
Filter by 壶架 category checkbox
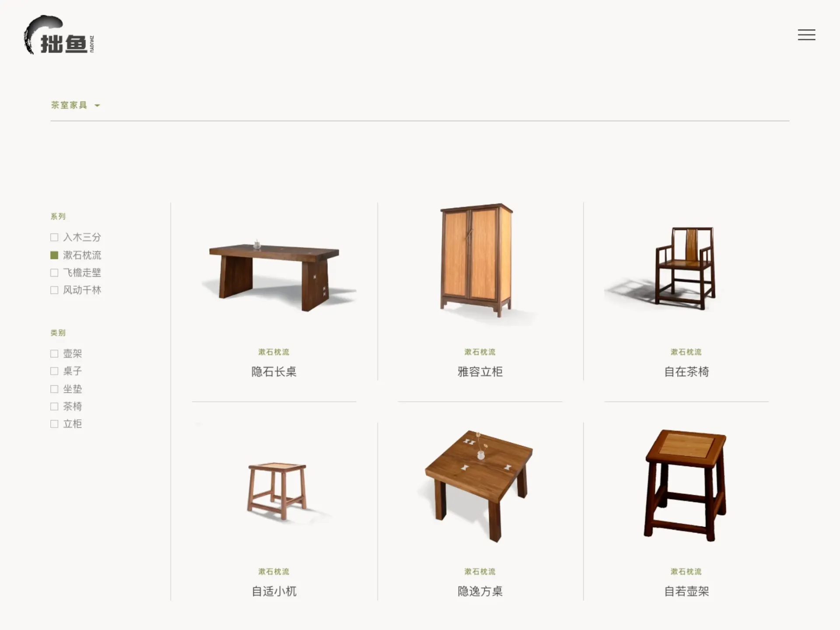[54, 353]
